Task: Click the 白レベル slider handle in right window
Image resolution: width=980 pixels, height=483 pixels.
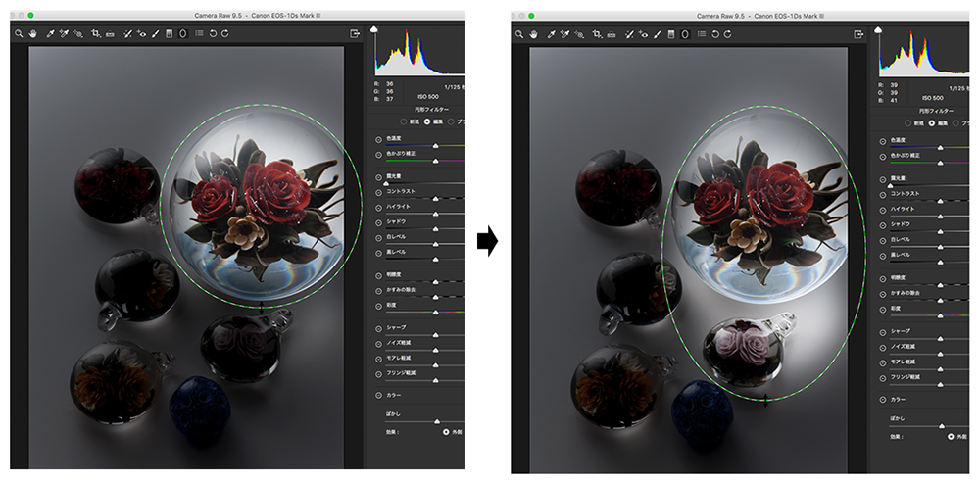Action: click(x=941, y=248)
